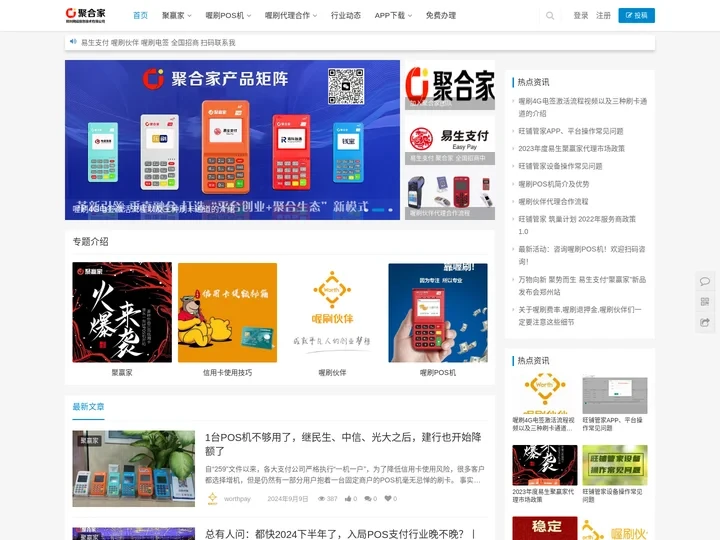
Task: Open the 聚赢家 topic card
Action: click(x=122, y=319)
